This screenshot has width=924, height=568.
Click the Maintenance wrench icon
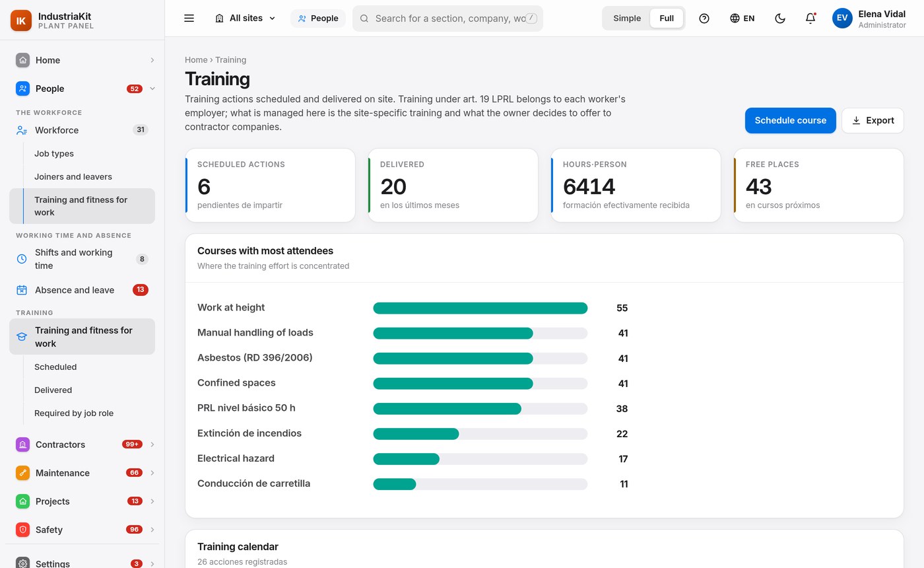coord(22,473)
